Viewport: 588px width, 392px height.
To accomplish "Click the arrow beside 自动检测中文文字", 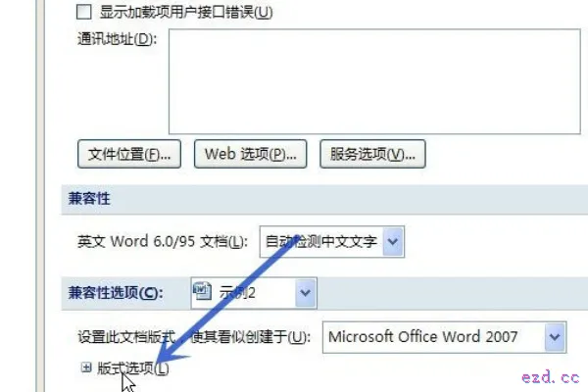I will pos(393,241).
